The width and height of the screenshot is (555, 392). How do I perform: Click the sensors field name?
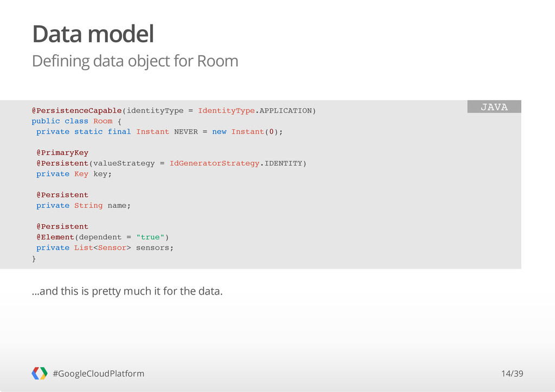tap(154, 248)
